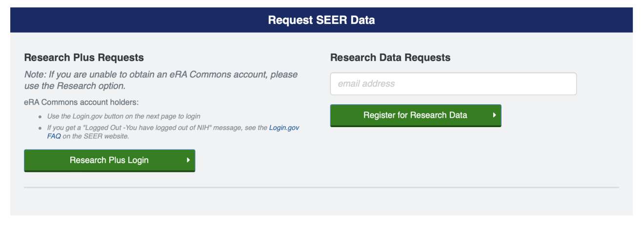Click the arrow icon on Register for Research Data
The image size is (644, 226).
[x=494, y=115]
